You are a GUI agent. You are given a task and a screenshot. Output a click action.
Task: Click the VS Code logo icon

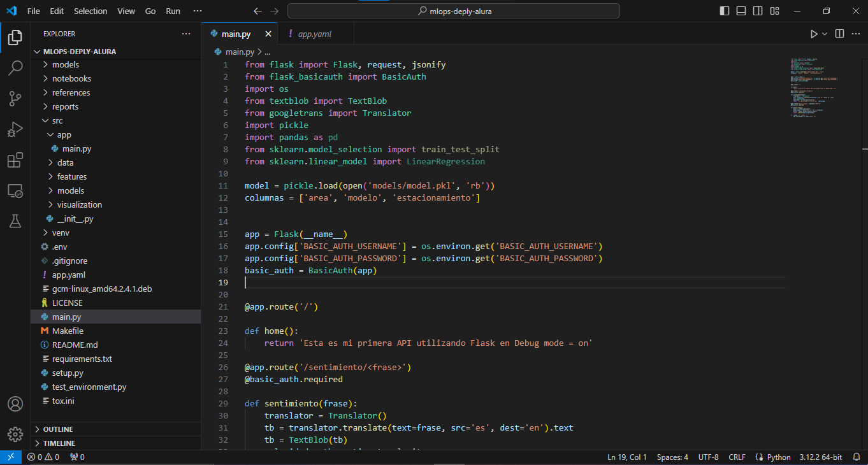11,11
